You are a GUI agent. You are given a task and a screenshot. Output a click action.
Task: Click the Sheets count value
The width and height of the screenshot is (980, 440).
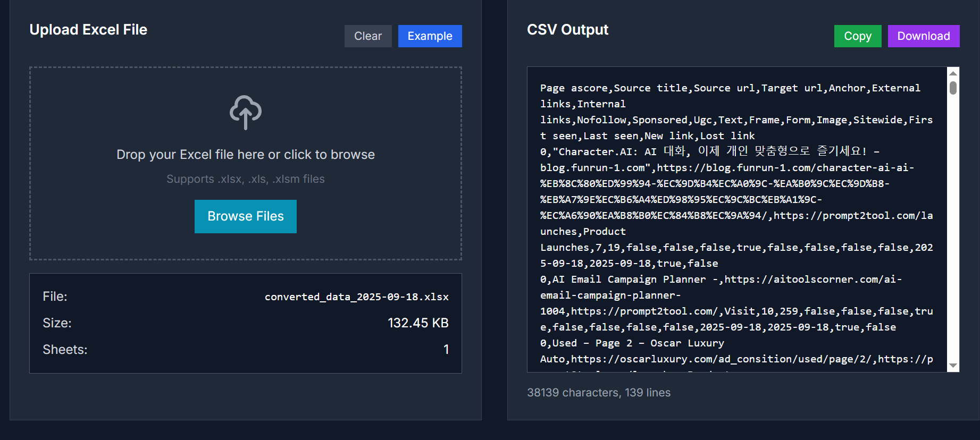click(446, 350)
